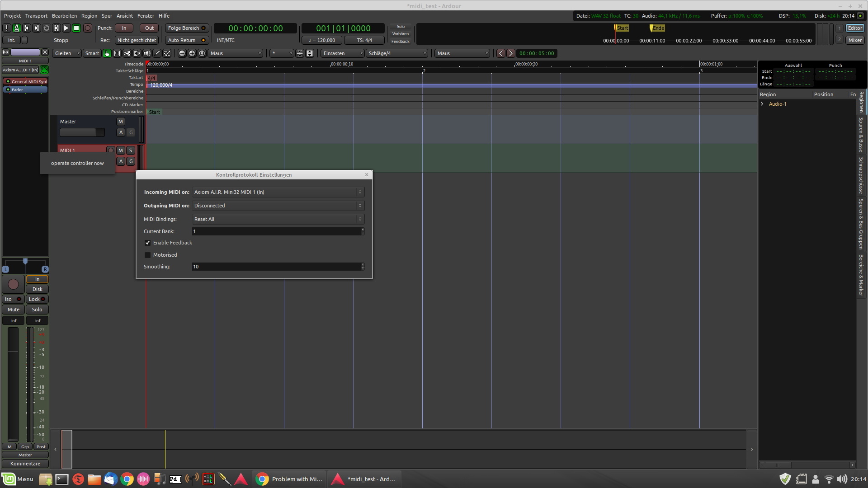Select the Cut (scissors) tool

(x=127, y=53)
